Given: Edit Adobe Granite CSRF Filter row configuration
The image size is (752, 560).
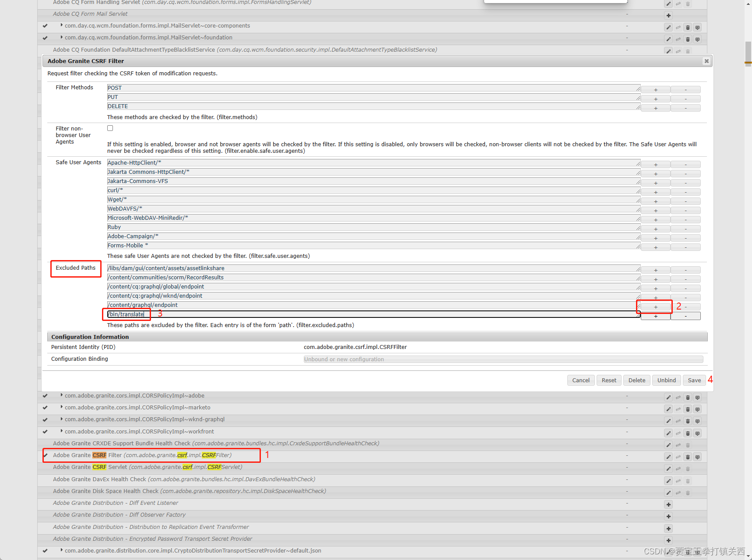Looking at the screenshot, I should click(x=668, y=457).
